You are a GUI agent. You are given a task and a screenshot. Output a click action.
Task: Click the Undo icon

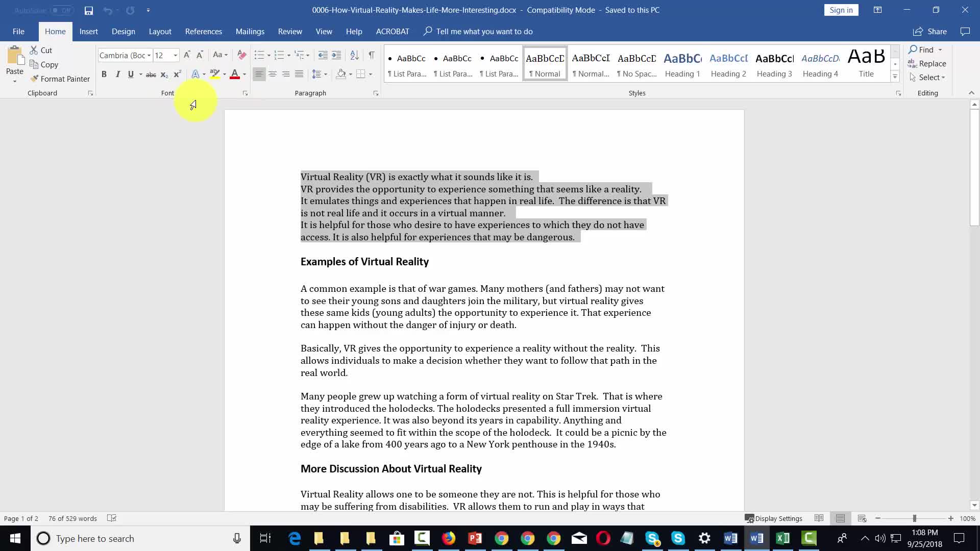107,10
